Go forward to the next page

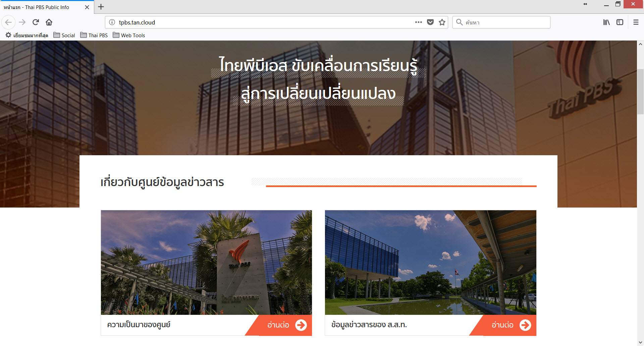coord(22,22)
